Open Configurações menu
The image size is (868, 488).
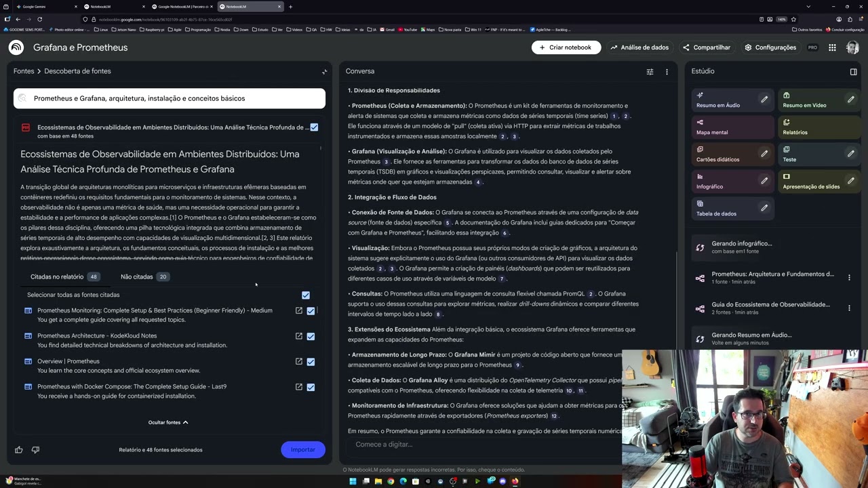tap(770, 47)
